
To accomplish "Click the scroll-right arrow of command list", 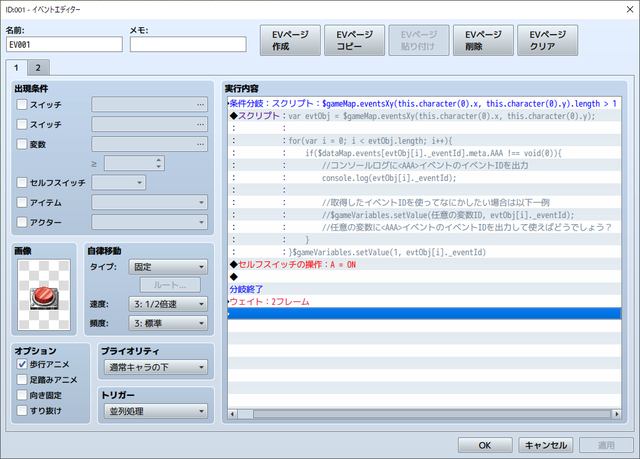I will pyautogui.click(x=616, y=414).
